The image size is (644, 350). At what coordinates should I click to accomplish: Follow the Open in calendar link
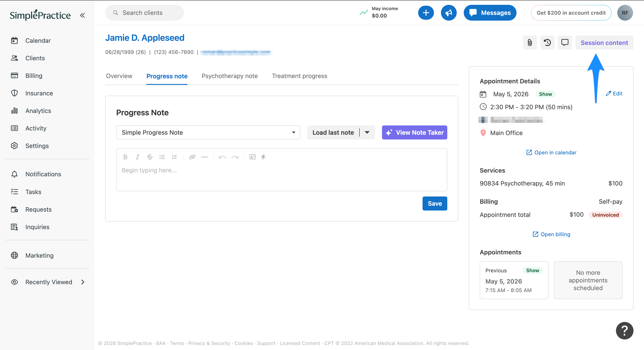tap(551, 152)
